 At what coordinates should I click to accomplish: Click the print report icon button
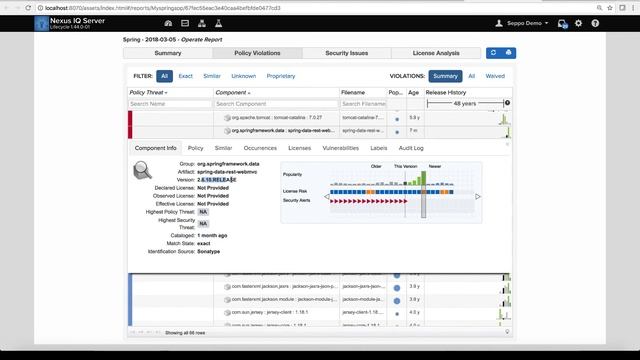509,53
